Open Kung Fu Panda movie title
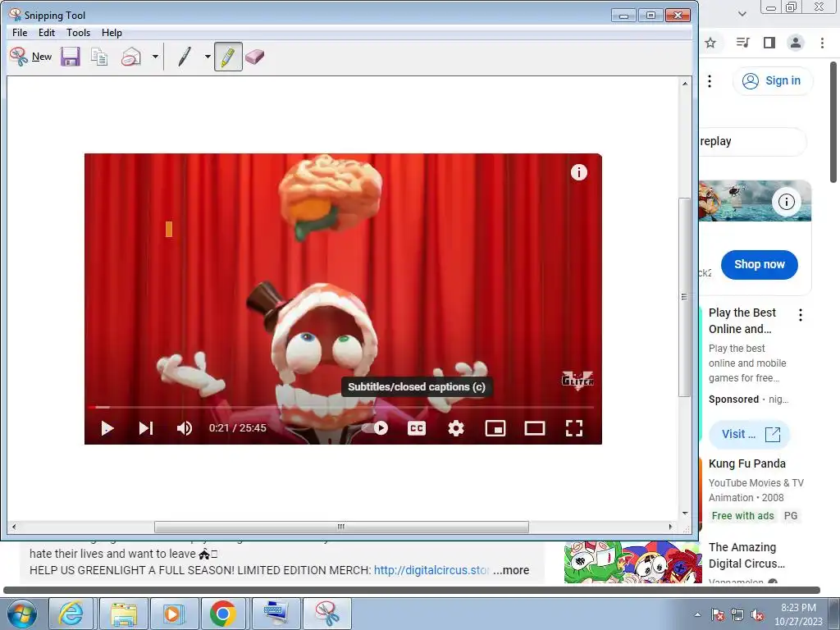Image resolution: width=840 pixels, height=630 pixels. click(746, 464)
